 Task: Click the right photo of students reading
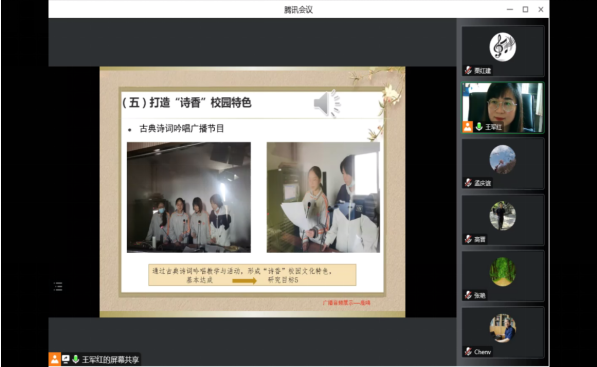pos(323,197)
